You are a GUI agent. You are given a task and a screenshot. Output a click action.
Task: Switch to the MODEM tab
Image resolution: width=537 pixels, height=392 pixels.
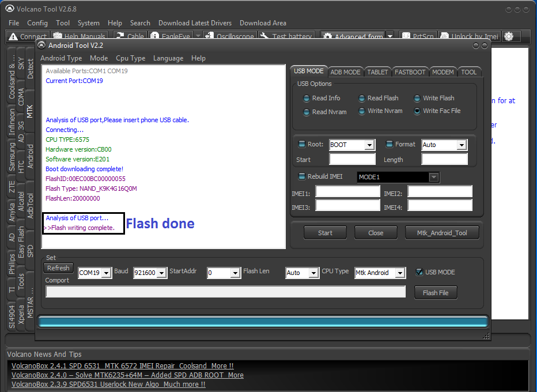pyautogui.click(x=443, y=72)
